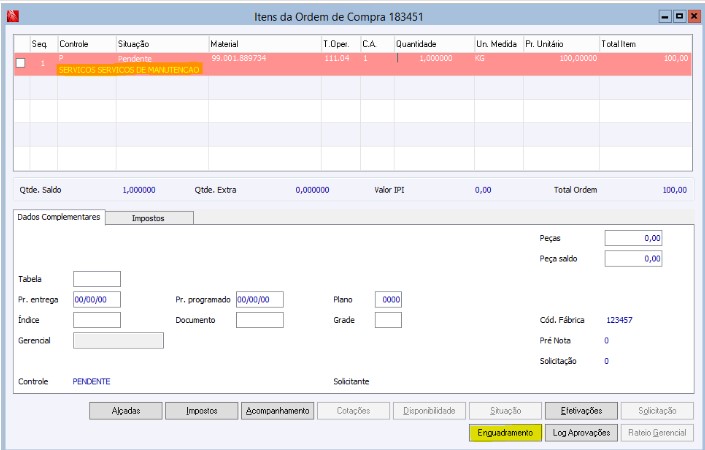Screen dimensions: 705x450
Task: Click the Total Ordem value 100,00
Action: click(x=674, y=190)
